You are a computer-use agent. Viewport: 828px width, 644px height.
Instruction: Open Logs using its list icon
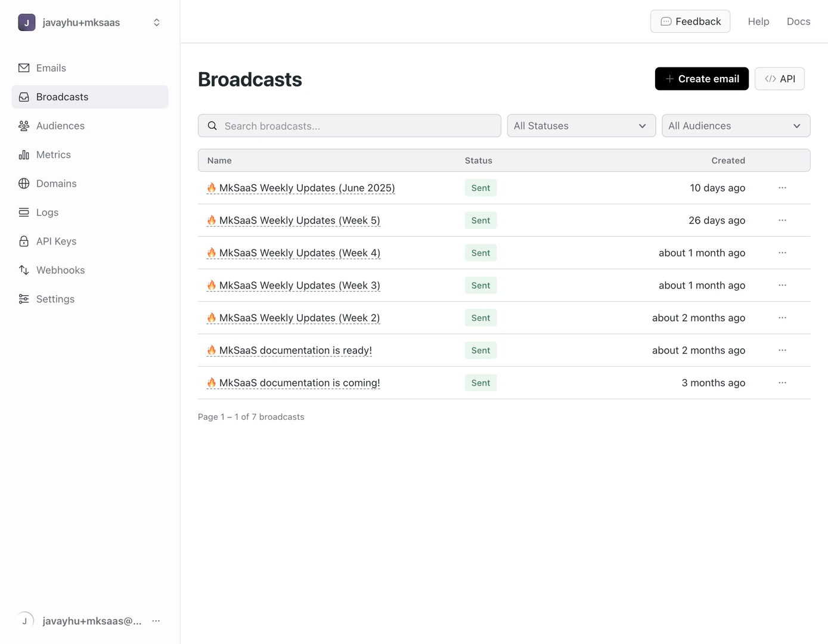(x=24, y=212)
